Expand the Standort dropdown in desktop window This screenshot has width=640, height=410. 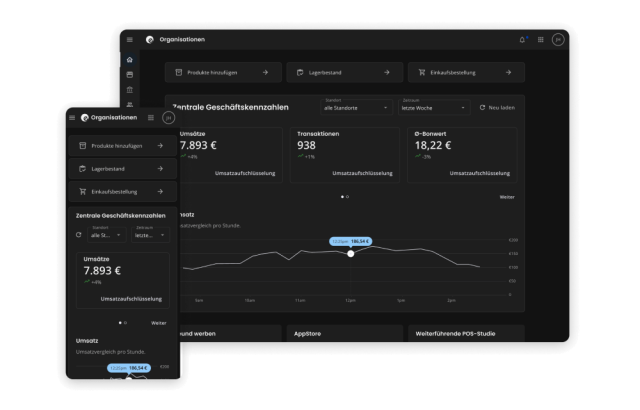(356, 108)
